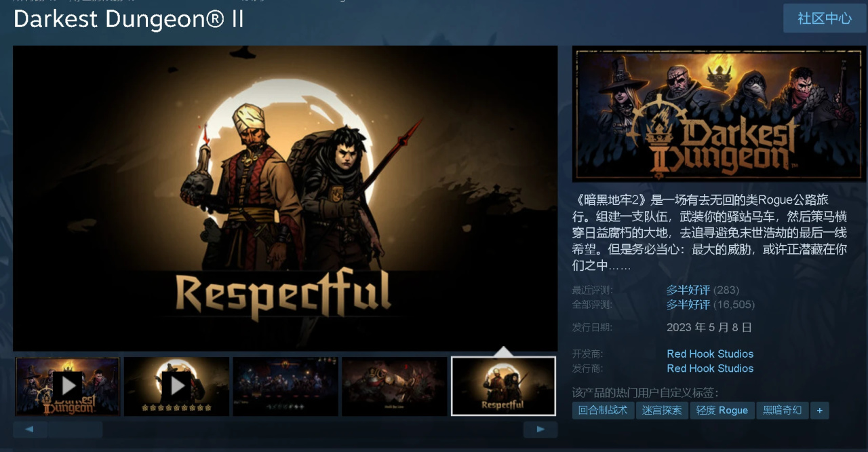Play the second video with star rating

[x=176, y=387]
